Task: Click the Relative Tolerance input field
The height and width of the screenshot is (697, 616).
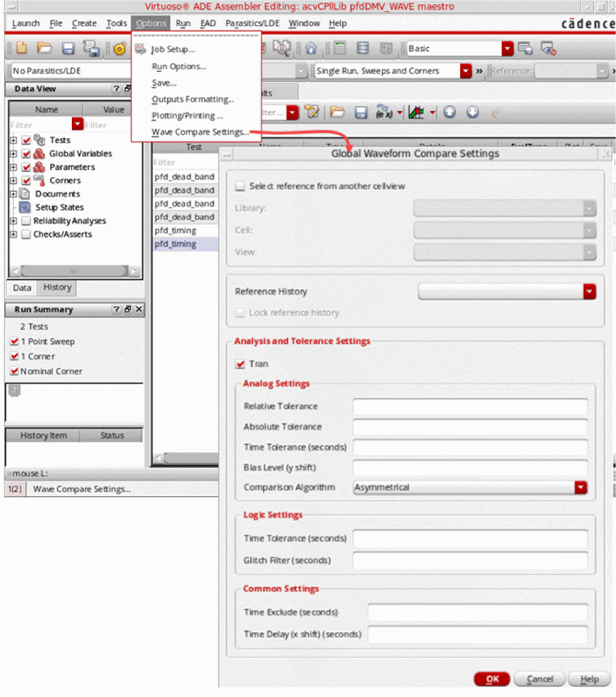Action: pos(470,406)
